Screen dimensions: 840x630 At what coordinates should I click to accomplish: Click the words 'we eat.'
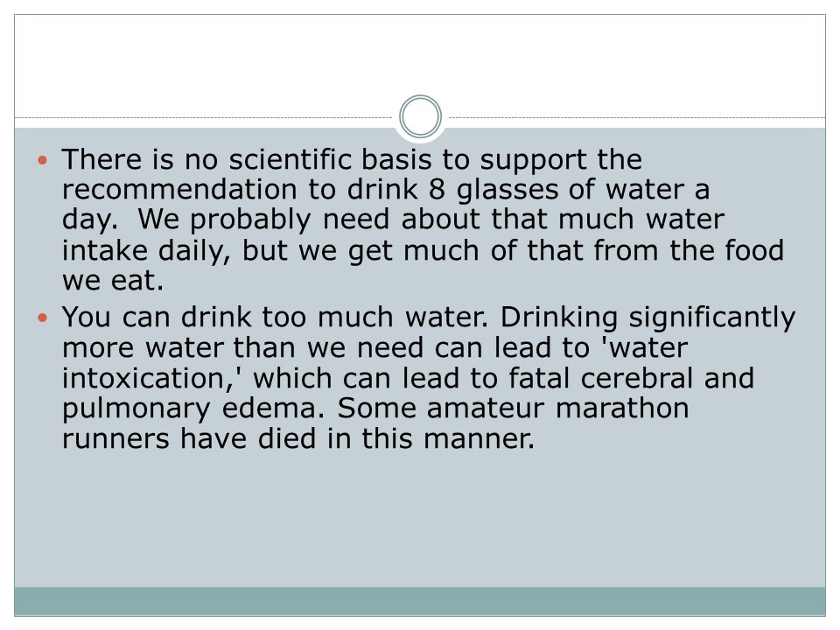[113, 281]
